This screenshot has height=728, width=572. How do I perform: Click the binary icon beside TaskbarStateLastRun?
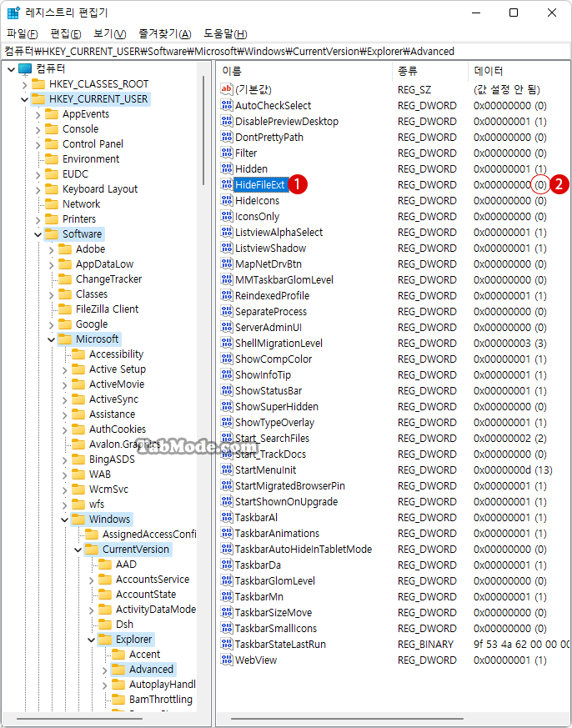[227, 644]
